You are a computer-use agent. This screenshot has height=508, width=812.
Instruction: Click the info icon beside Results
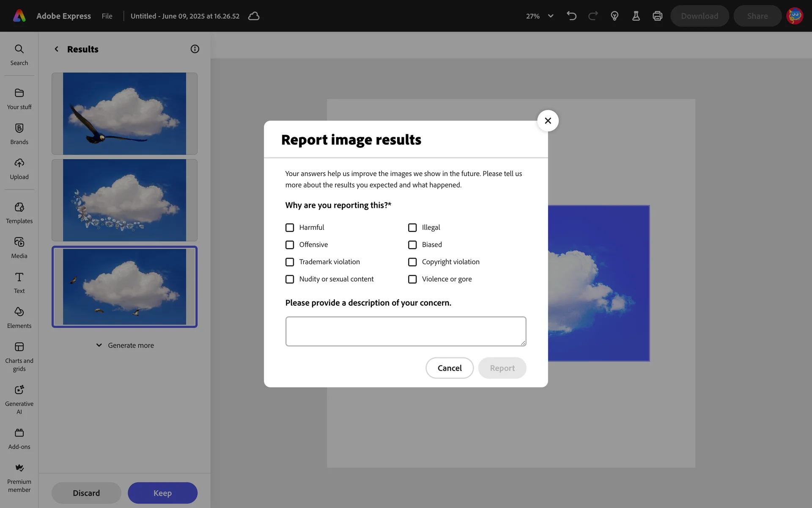[x=195, y=49]
